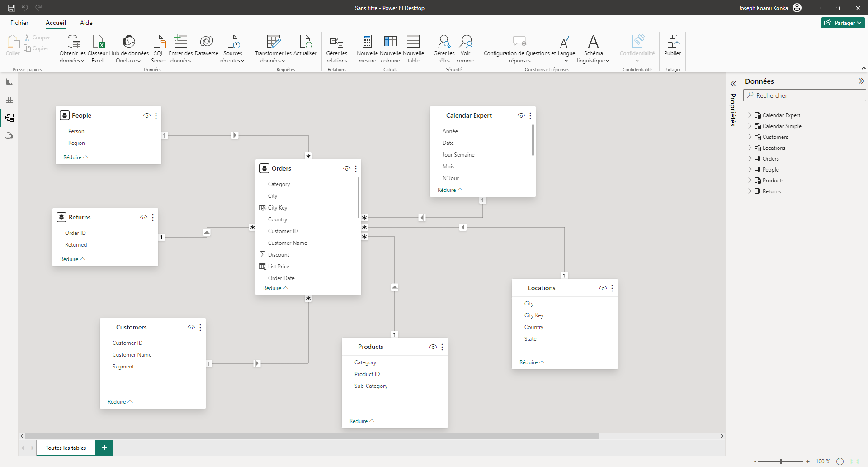Select Toutes les tables tab
868x467 pixels.
tap(66, 448)
